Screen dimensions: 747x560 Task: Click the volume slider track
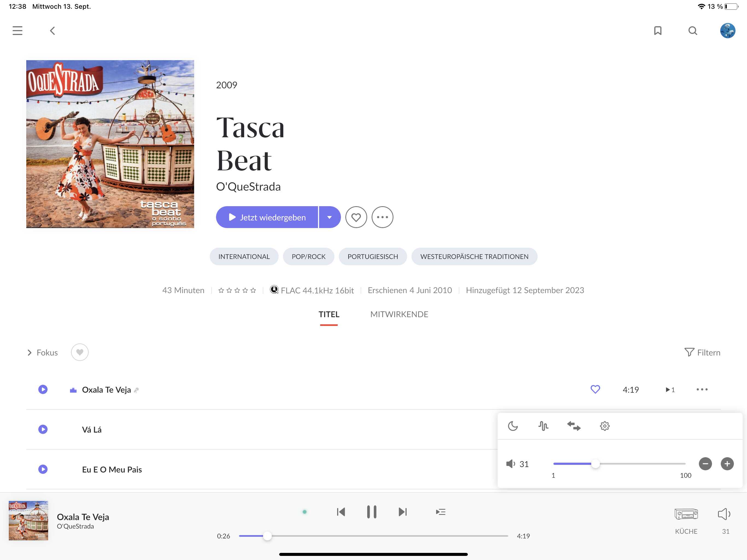[619, 464]
